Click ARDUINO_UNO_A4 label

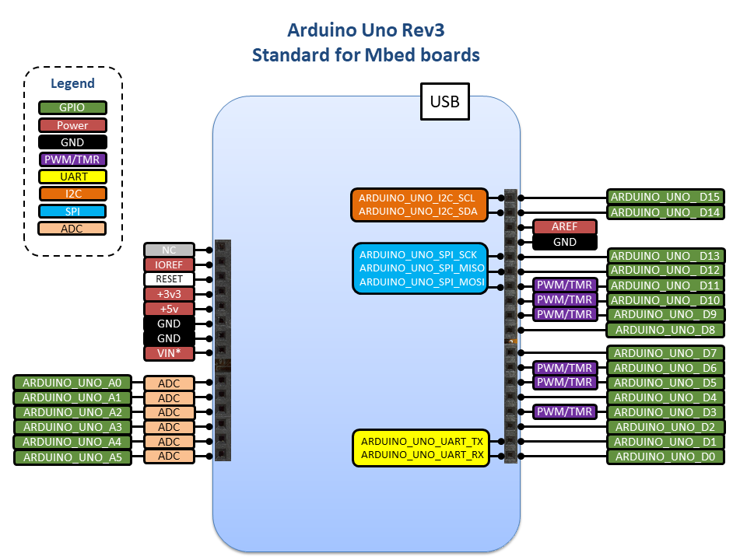[72, 443]
